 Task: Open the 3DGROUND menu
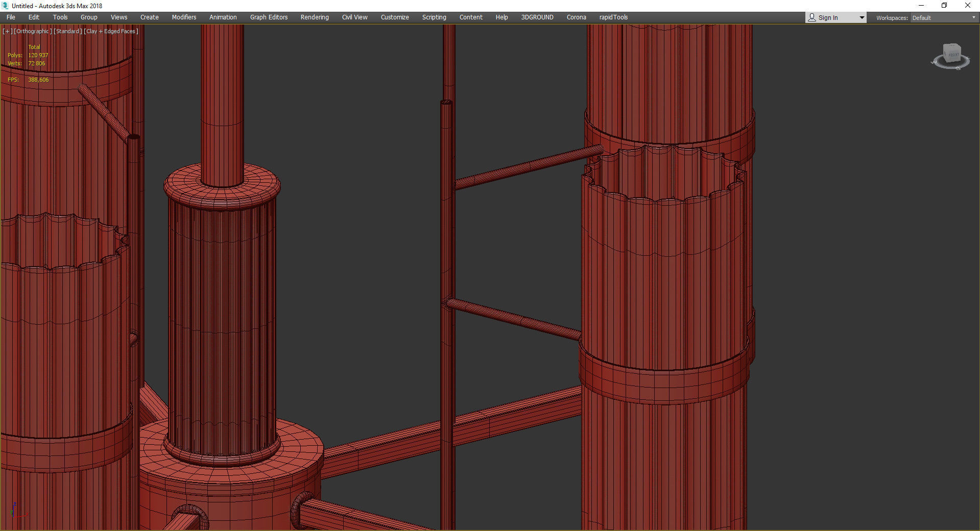[x=537, y=17]
